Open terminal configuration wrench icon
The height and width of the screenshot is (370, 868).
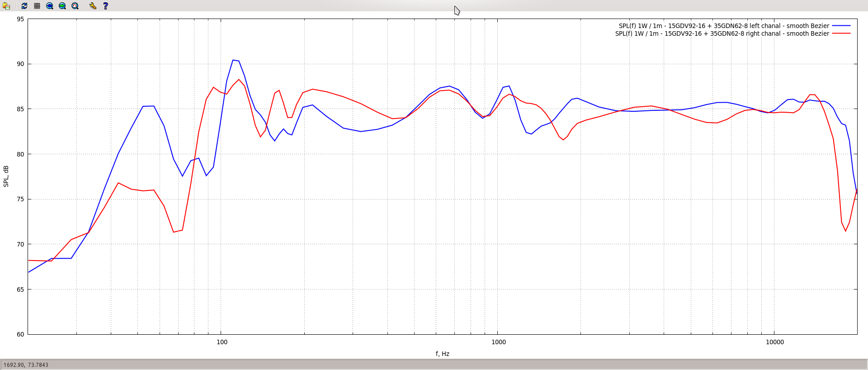coord(93,6)
